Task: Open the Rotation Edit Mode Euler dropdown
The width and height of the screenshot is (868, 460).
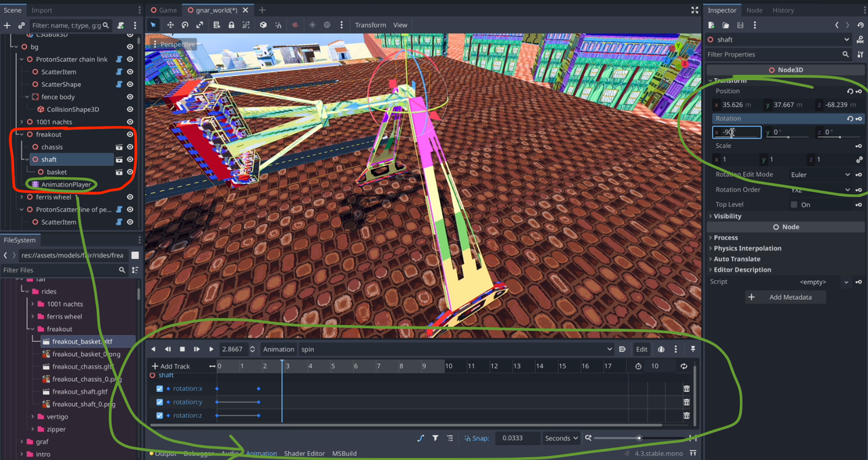Action: click(x=821, y=174)
